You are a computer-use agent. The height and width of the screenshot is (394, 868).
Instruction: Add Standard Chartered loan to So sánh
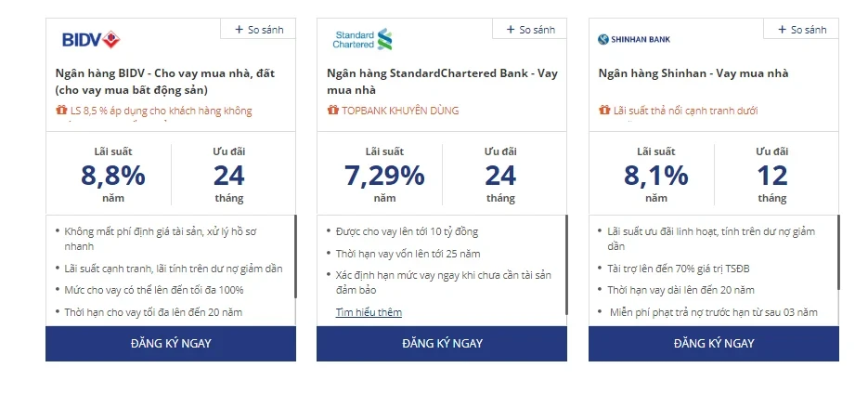click(530, 30)
